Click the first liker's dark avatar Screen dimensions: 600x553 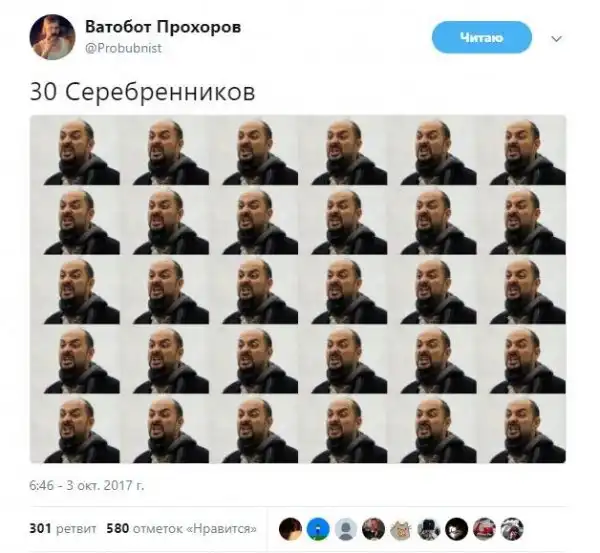[290, 529]
